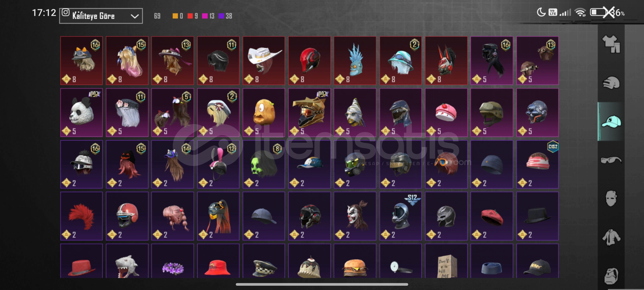
Task: Click the dropdown chevron arrow
Action: [134, 16]
